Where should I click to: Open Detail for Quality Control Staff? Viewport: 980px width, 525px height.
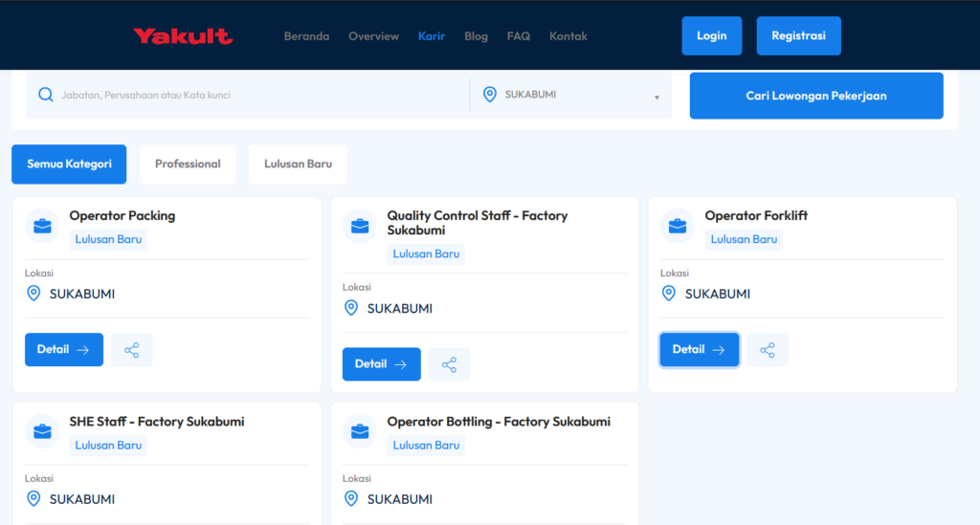[x=381, y=364]
